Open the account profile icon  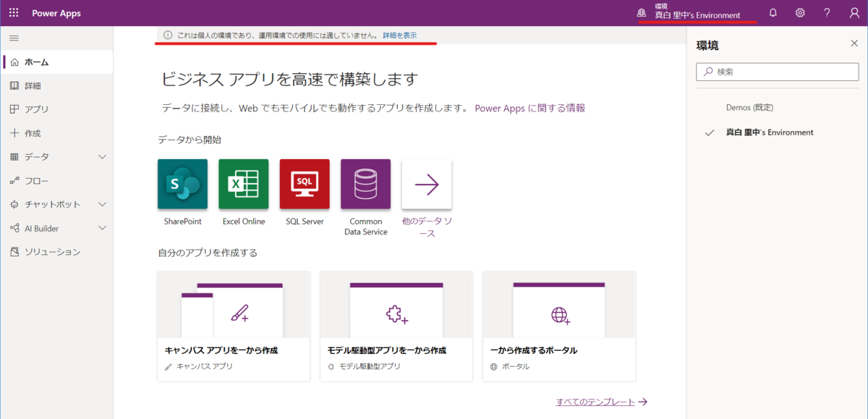(x=854, y=12)
